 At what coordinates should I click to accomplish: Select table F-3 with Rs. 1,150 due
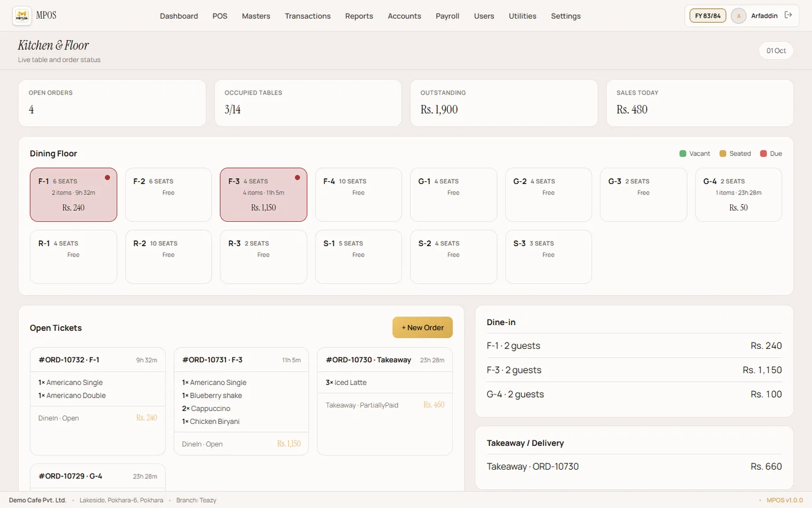263,194
